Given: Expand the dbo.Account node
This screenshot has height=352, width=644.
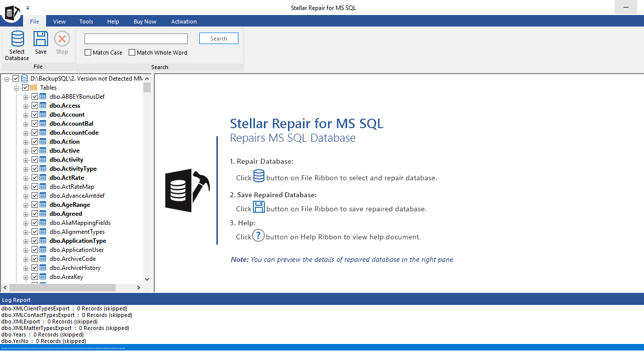Looking at the screenshot, I should [x=26, y=115].
